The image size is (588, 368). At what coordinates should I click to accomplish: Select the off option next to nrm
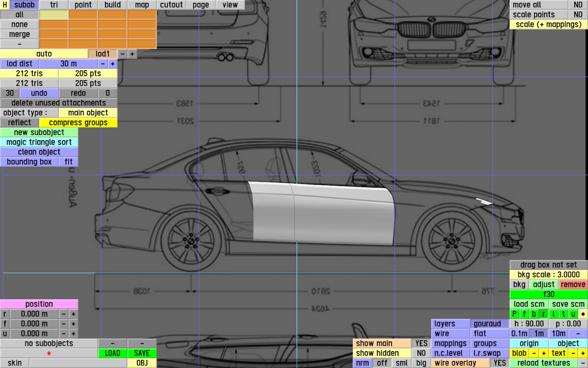click(x=382, y=363)
